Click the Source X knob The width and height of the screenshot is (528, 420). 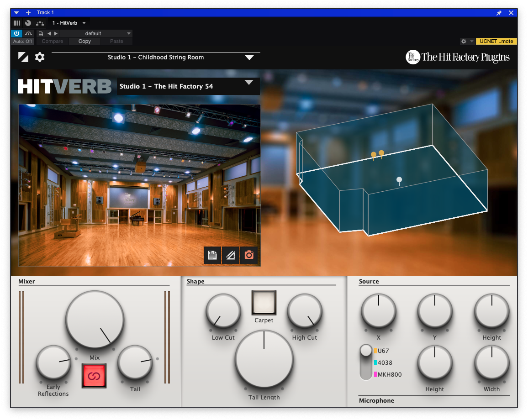tap(379, 311)
